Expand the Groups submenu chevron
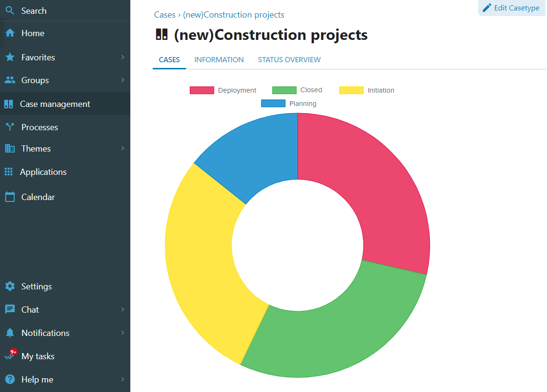 [122, 80]
